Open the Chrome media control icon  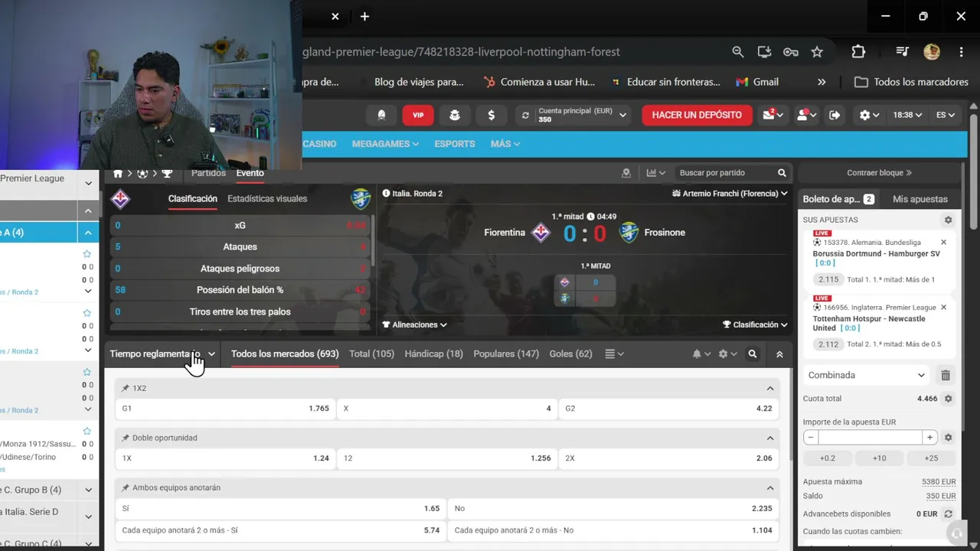click(903, 52)
